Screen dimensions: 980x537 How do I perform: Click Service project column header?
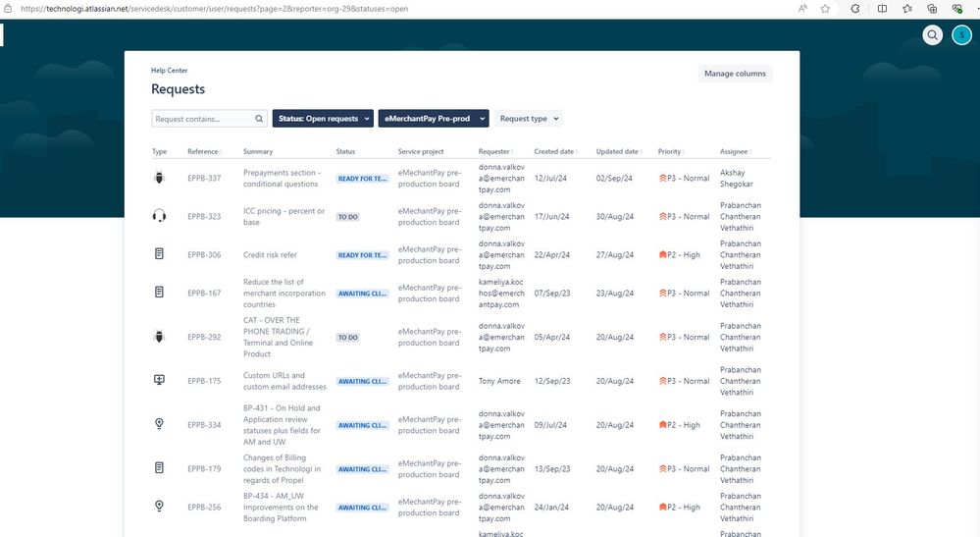(x=421, y=151)
